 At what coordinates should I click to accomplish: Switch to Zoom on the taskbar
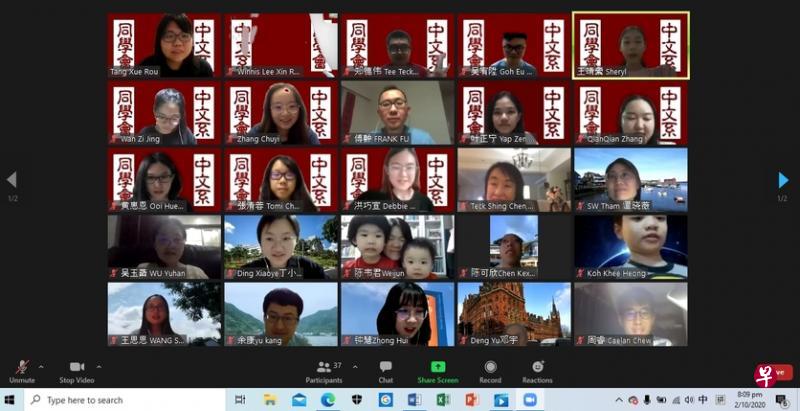click(x=530, y=400)
